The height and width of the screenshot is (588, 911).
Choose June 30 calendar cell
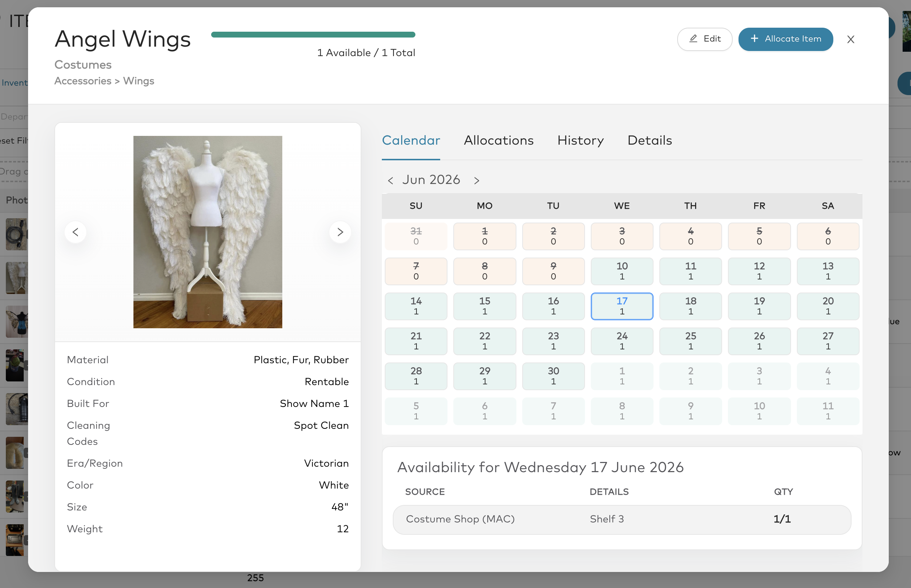tap(553, 376)
